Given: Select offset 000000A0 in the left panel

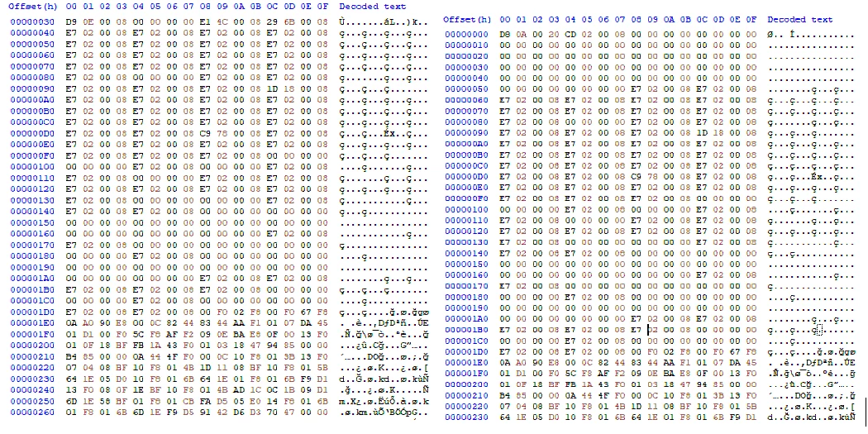Looking at the screenshot, I should 32,100.
